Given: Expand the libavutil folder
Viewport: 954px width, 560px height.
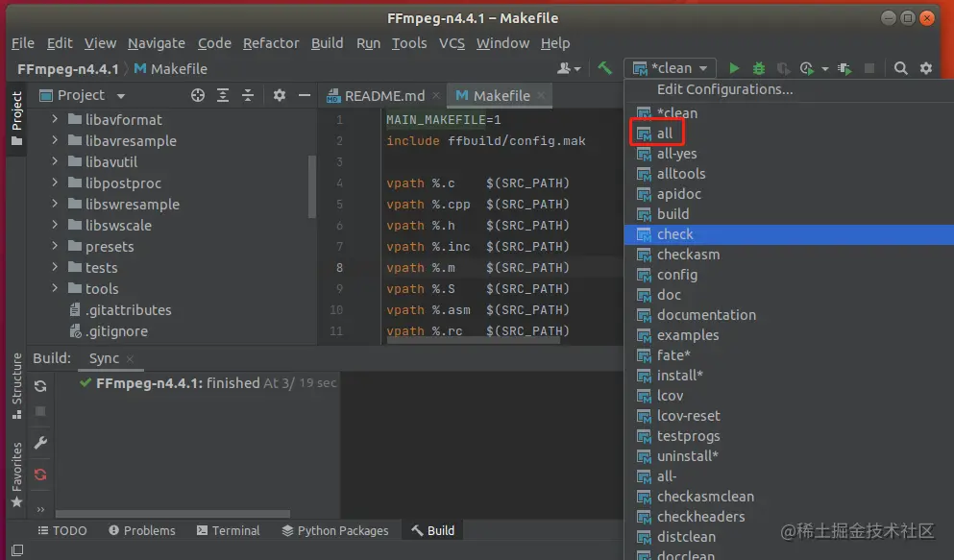Looking at the screenshot, I should click(x=55, y=161).
